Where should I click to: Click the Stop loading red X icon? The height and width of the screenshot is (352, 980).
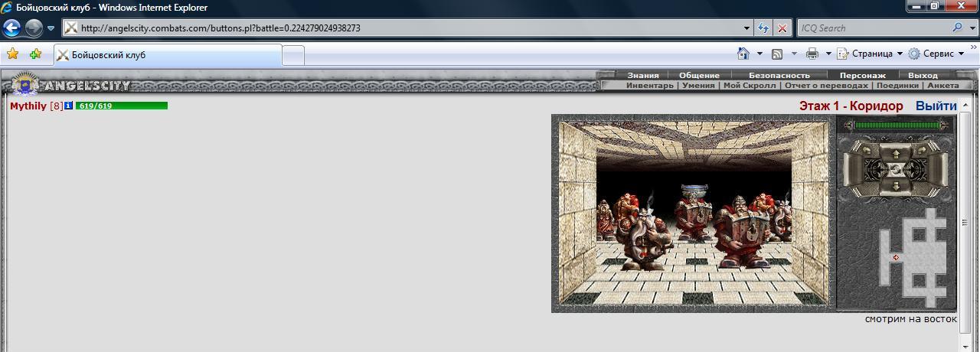pos(782,28)
